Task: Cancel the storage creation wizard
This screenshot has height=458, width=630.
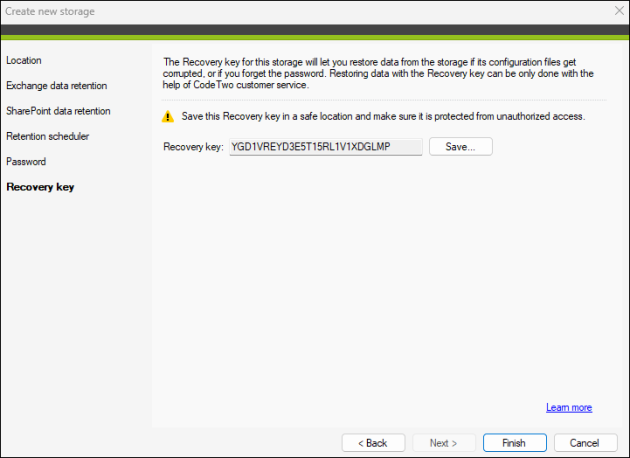Action: click(x=585, y=443)
